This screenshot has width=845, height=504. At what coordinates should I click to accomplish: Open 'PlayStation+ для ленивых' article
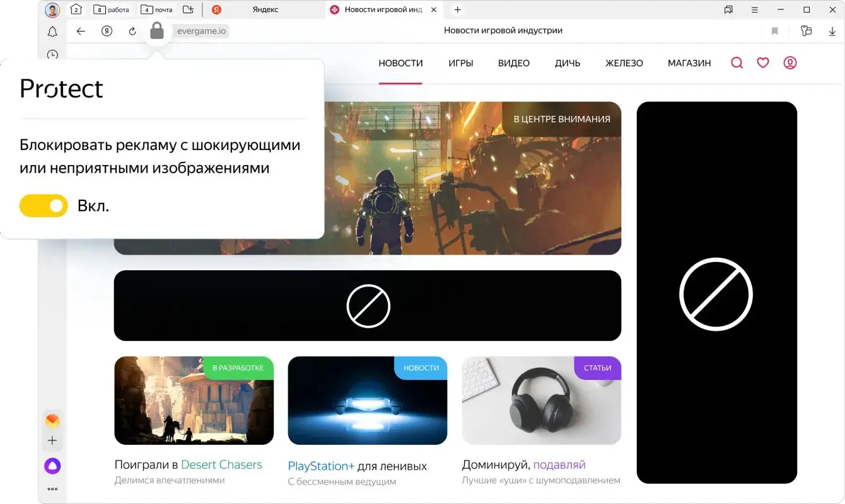coord(357,466)
